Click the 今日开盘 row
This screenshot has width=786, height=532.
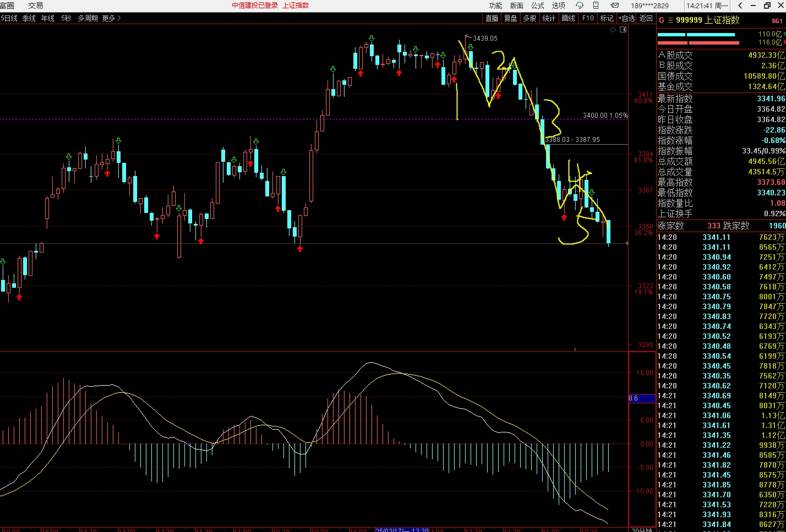point(721,109)
